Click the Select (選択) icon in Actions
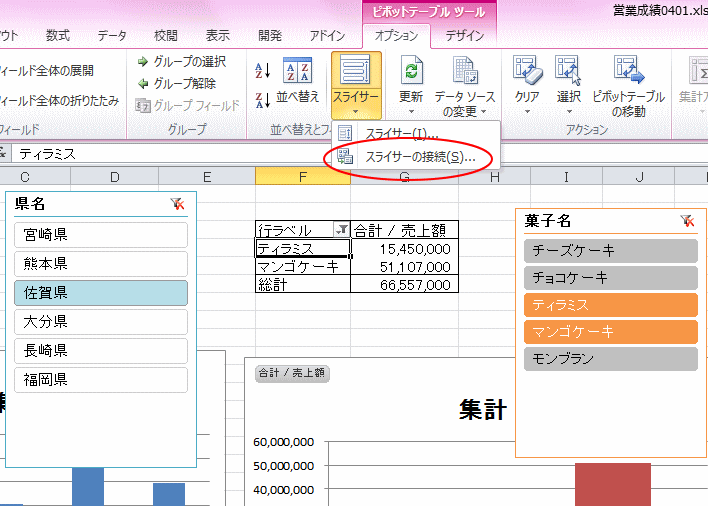708x506 pixels. point(569,72)
